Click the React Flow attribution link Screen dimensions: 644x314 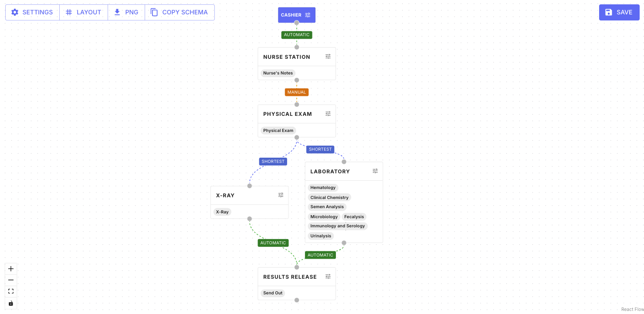coord(632,310)
